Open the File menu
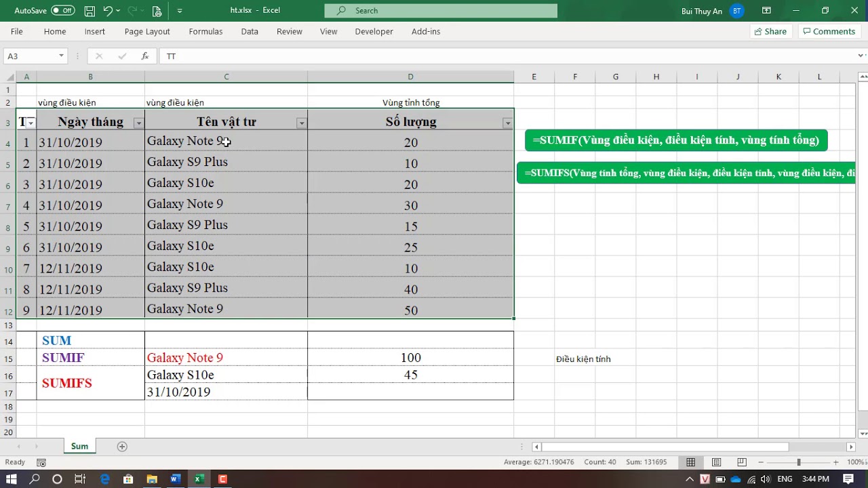The image size is (868, 488). pos(17,31)
